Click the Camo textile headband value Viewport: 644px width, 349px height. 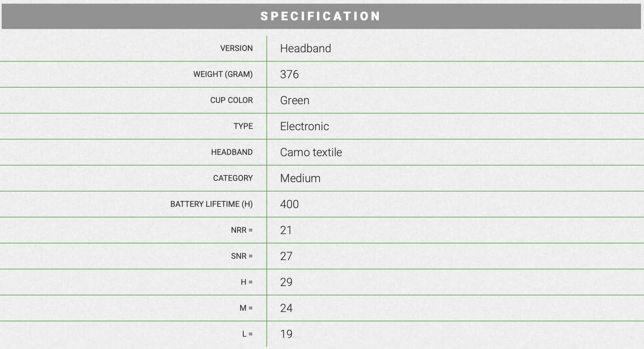click(x=311, y=152)
